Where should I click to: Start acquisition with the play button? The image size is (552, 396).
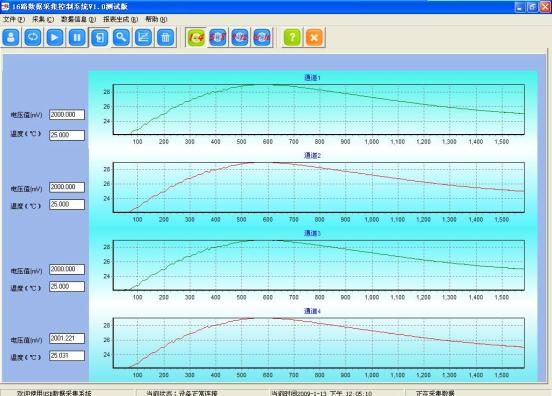55,37
